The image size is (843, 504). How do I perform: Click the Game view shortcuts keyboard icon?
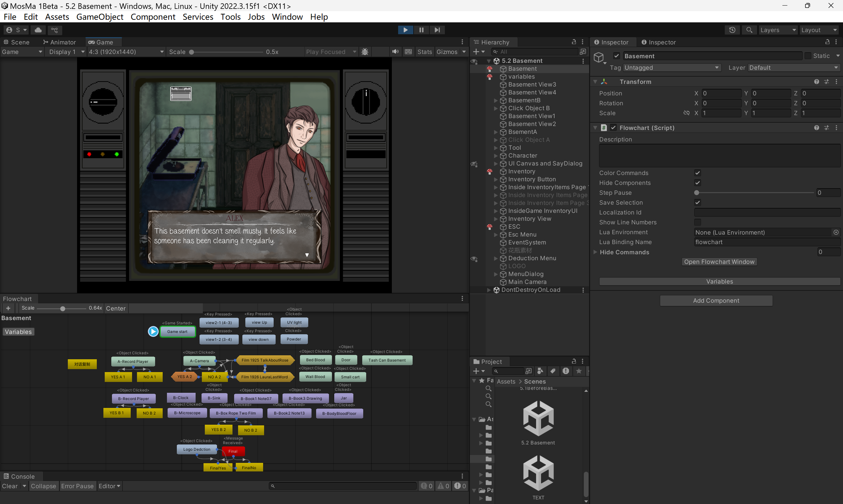(408, 52)
